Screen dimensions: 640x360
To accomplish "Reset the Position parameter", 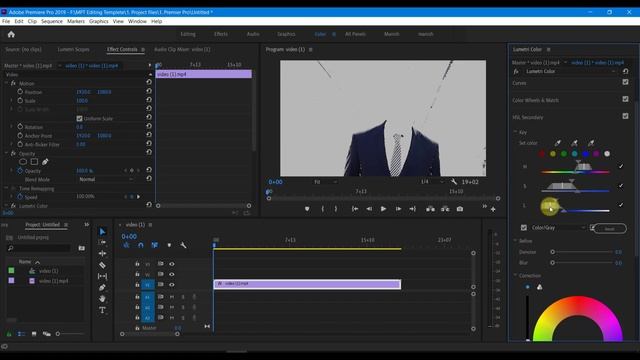I will 149,91.
